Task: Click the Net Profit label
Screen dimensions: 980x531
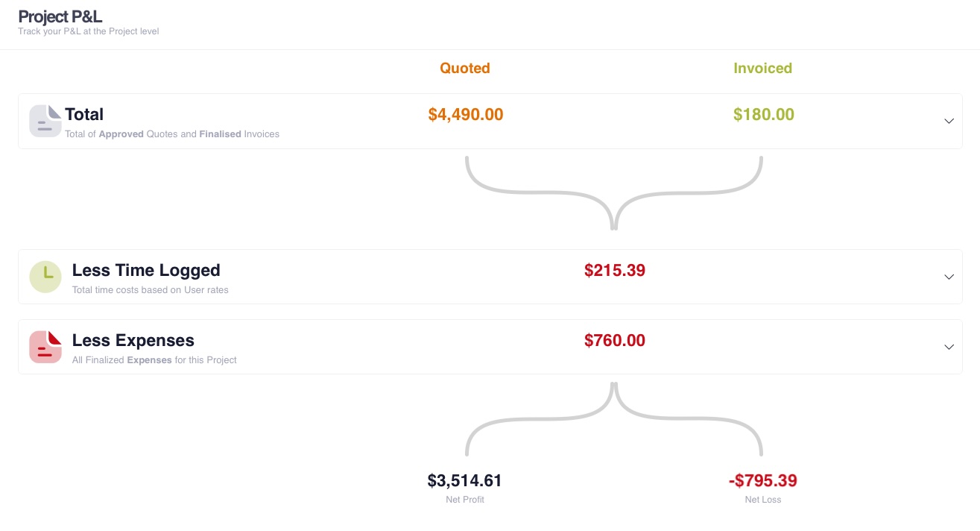Action: click(465, 500)
